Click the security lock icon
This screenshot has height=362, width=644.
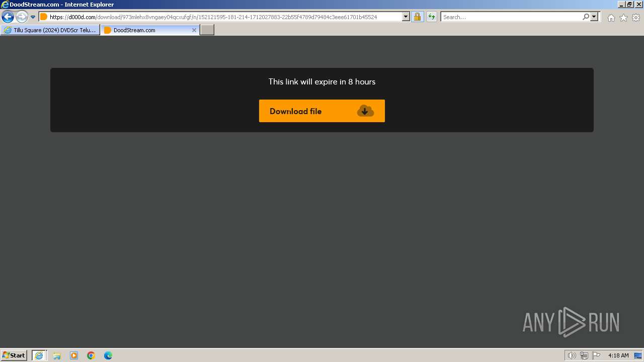point(417,17)
